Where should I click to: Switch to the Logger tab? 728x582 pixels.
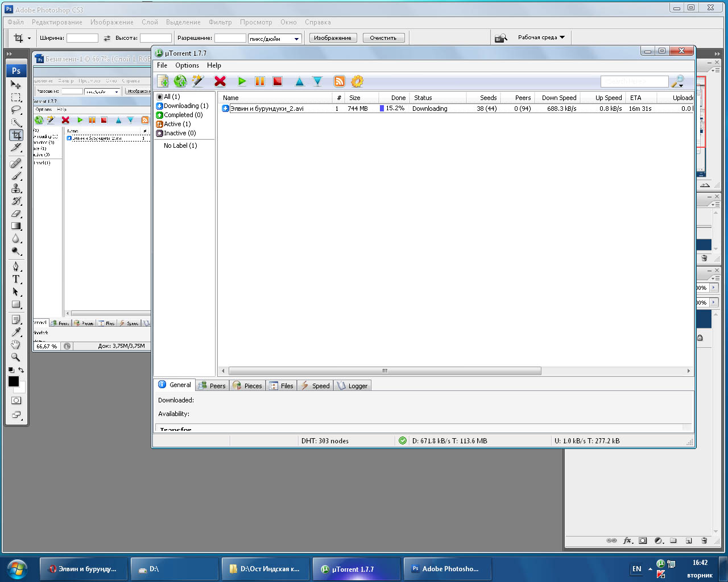pyautogui.click(x=352, y=385)
